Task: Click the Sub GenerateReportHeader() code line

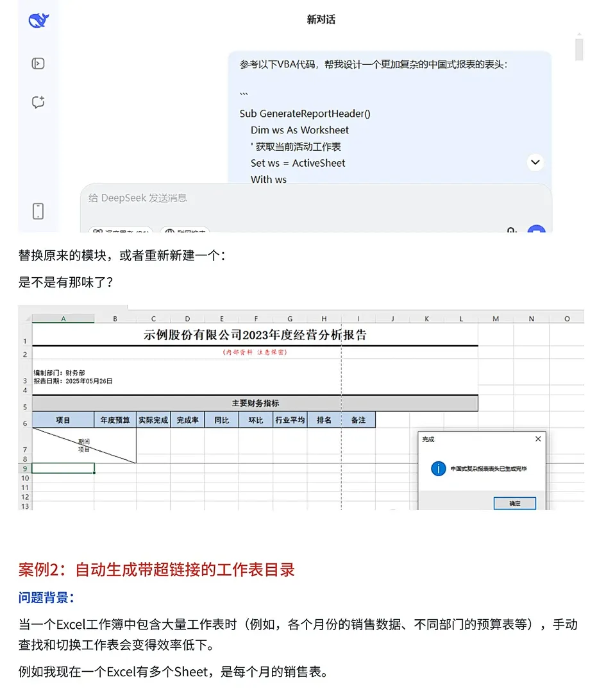Action: pyautogui.click(x=305, y=114)
